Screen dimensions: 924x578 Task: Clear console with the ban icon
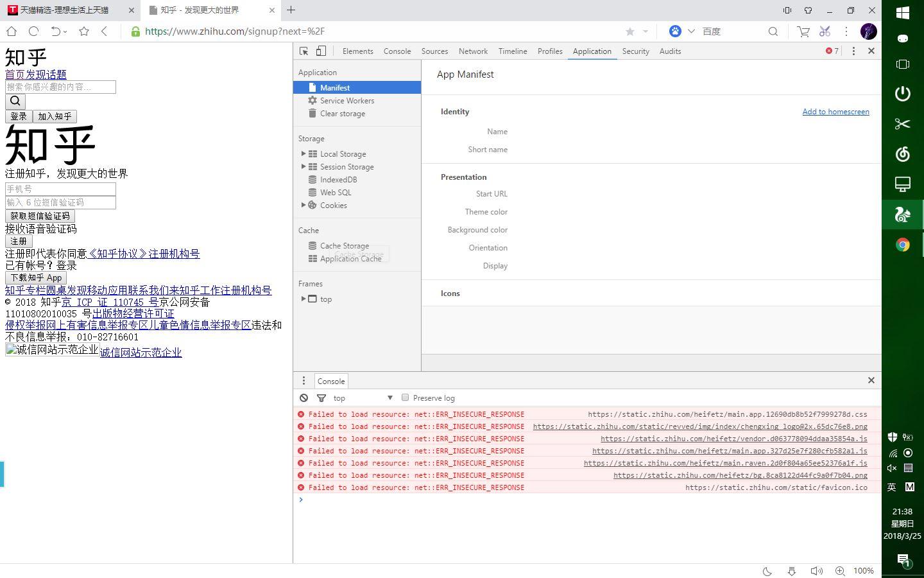point(304,398)
